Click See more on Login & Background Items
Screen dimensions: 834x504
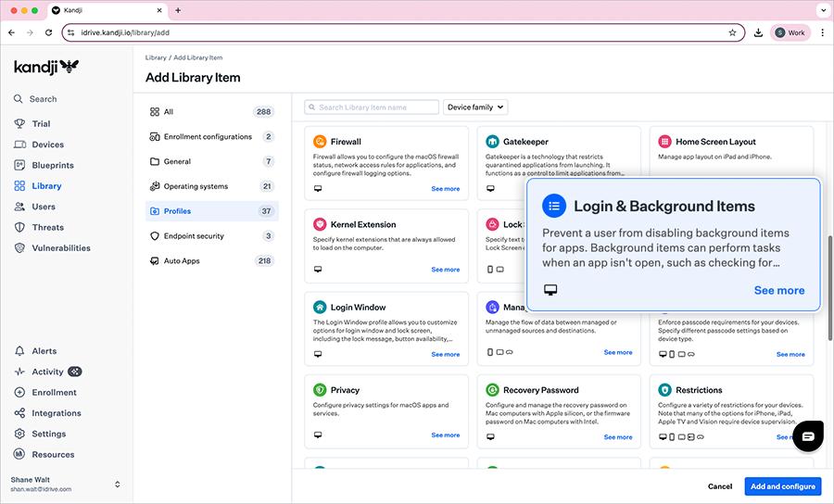coord(778,290)
